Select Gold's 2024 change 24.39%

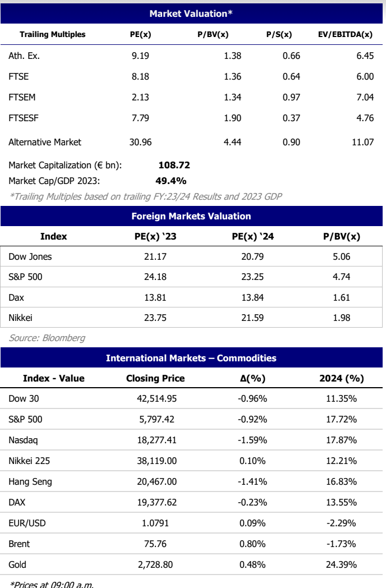point(341,564)
